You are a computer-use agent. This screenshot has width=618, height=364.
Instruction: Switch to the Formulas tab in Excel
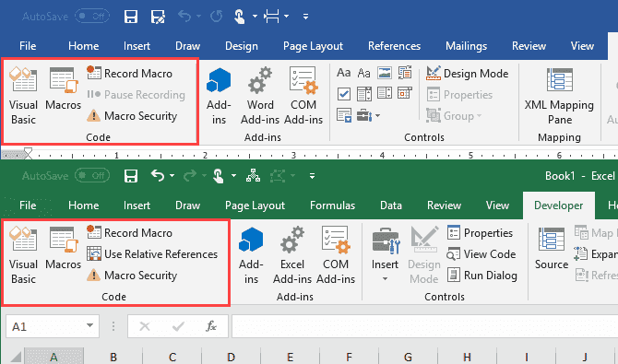[x=332, y=205]
